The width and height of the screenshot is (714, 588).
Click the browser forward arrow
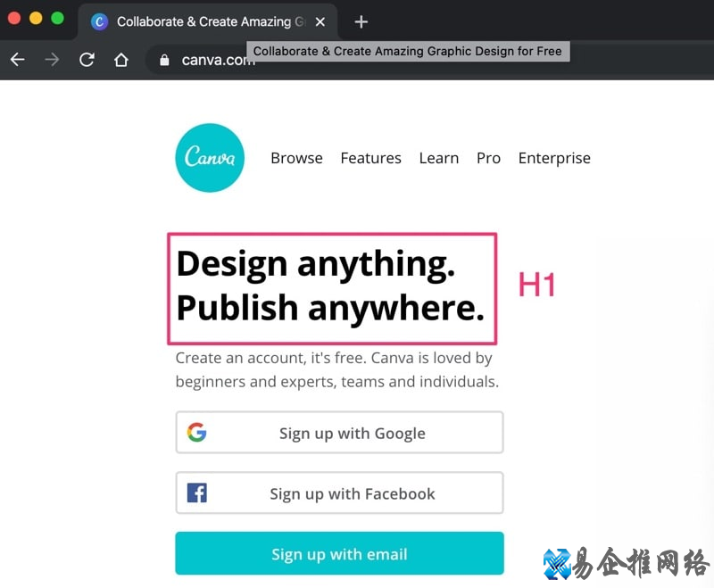[x=52, y=60]
